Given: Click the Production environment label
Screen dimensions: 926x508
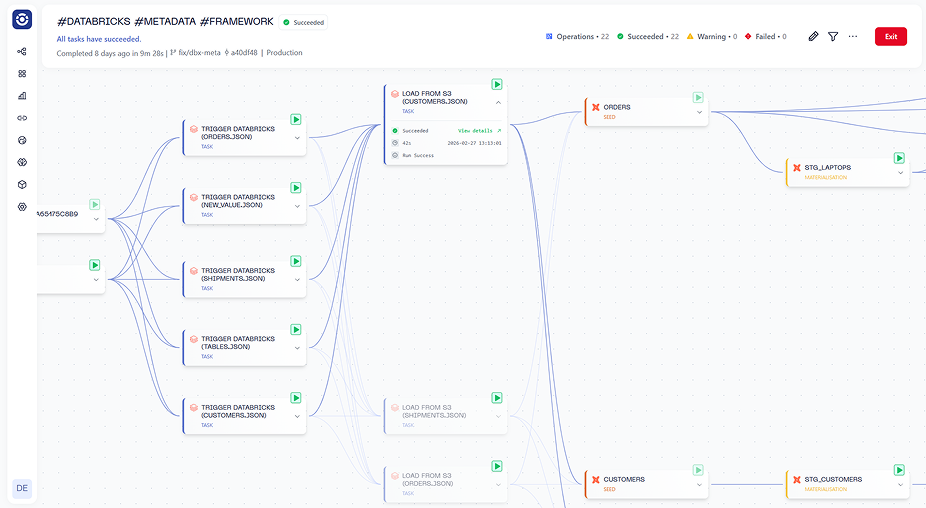Looking at the screenshot, I should (x=284, y=53).
